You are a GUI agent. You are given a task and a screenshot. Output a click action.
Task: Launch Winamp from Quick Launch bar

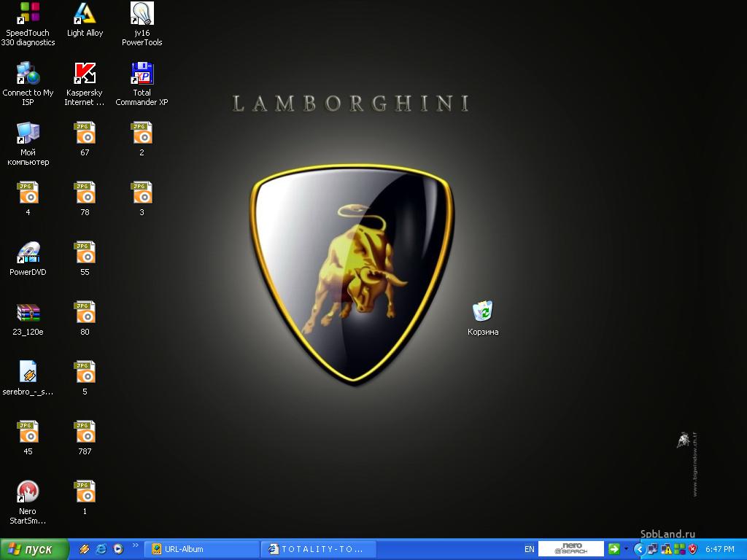point(85,549)
